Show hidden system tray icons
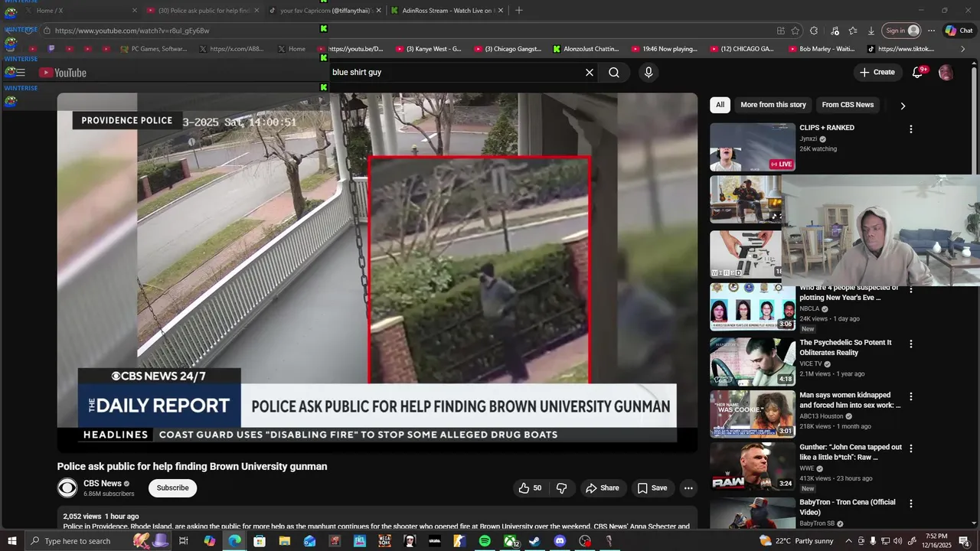This screenshot has width=980, height=551. [848, 541]
